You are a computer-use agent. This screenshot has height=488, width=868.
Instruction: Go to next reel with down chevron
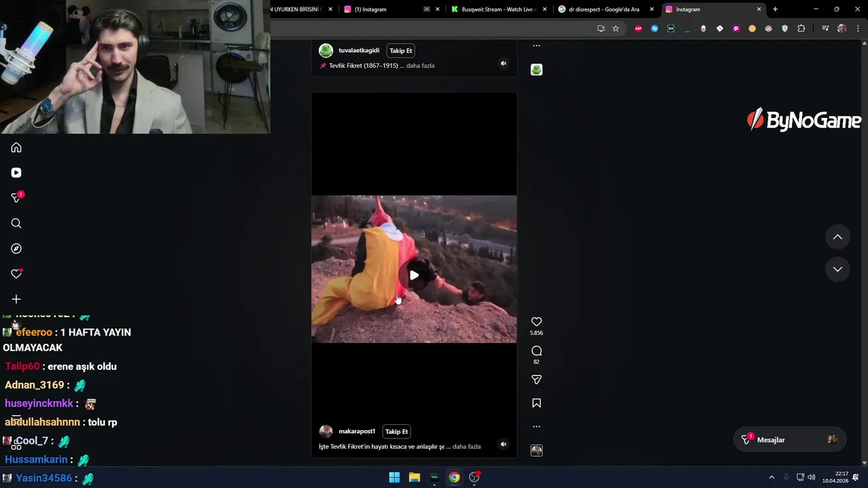837,269
